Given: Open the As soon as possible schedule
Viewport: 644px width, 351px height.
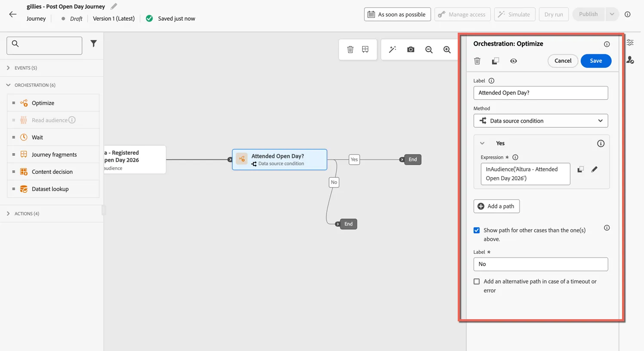Looking at the screenshot, I should tap(397, 14).
